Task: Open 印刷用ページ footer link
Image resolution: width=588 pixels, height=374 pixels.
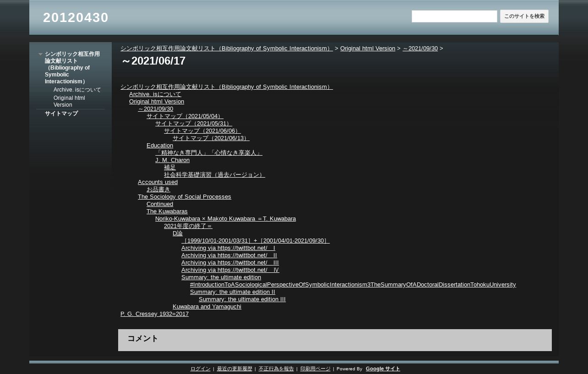Action: 315,369
